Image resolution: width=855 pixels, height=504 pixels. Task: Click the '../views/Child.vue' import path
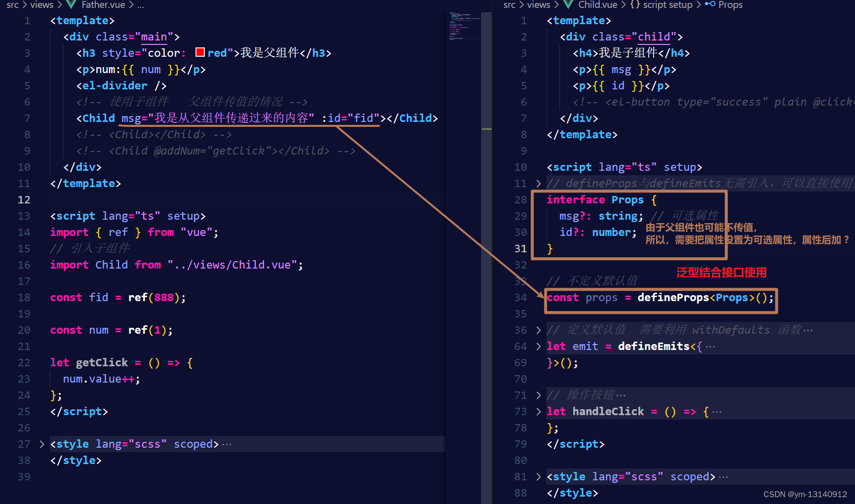coord(233,265)
